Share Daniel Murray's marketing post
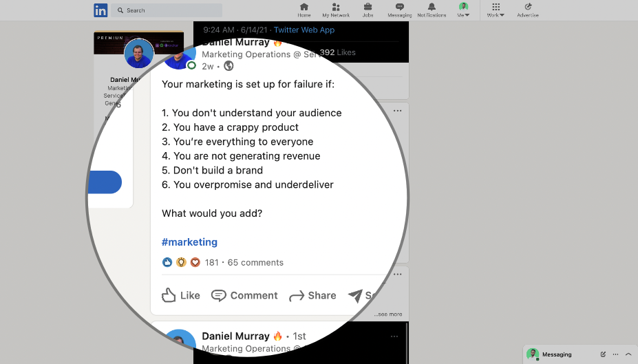638x364 pixels. click(312, 296)
